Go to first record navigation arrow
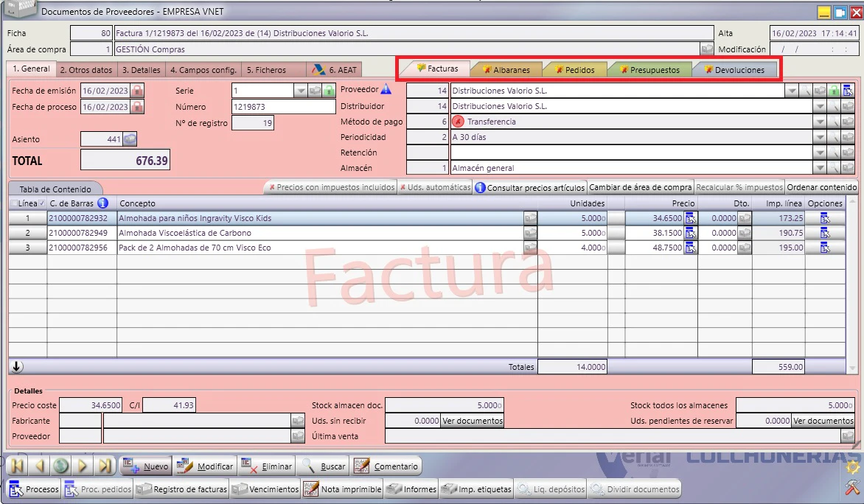 click(17, 466)
